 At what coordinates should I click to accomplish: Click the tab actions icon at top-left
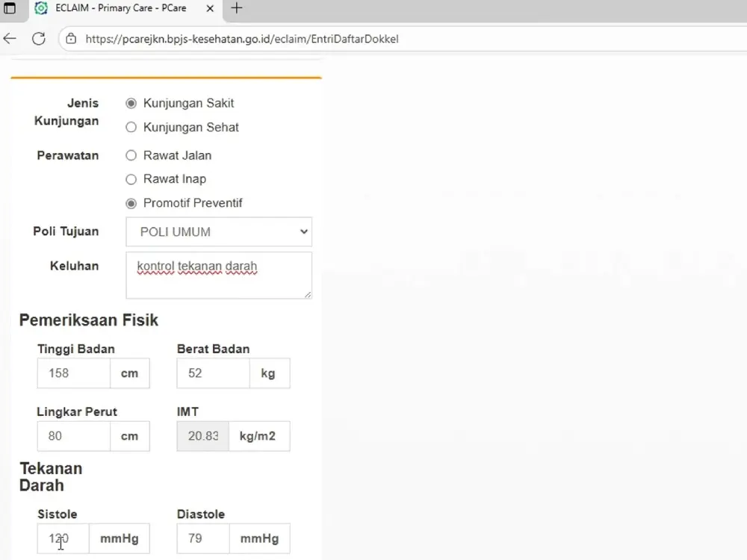coord(10,9)
